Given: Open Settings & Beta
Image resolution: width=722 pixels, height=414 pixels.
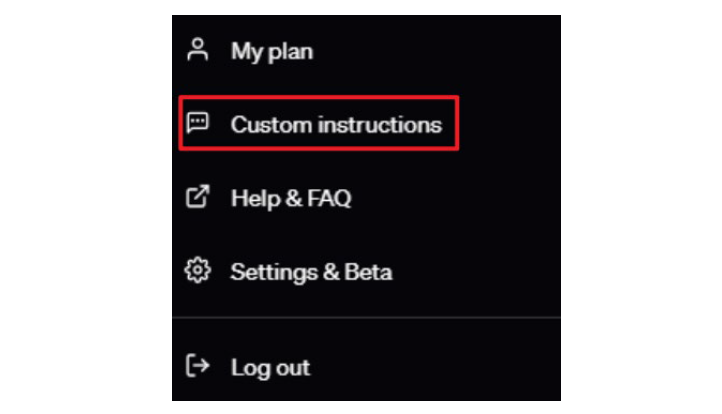Looking at the screenshot, I should pyautogui.click(x=366, y=271).
